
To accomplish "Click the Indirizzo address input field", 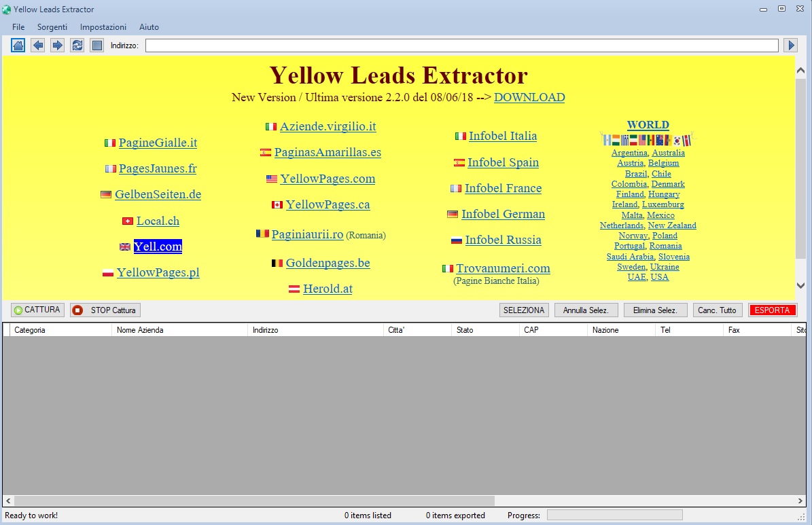I will click(462, 46).
